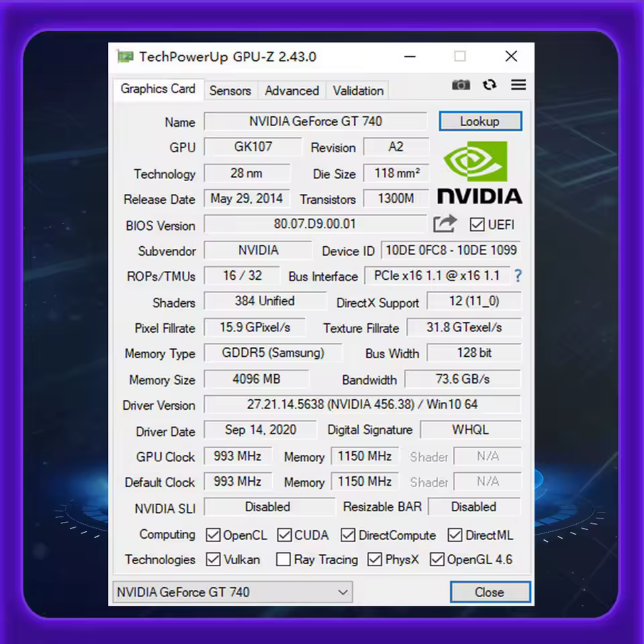This screenshot has width=644, height=644.
Task: Click the GPU-Z title bar app icon
Action: point(125,56)
